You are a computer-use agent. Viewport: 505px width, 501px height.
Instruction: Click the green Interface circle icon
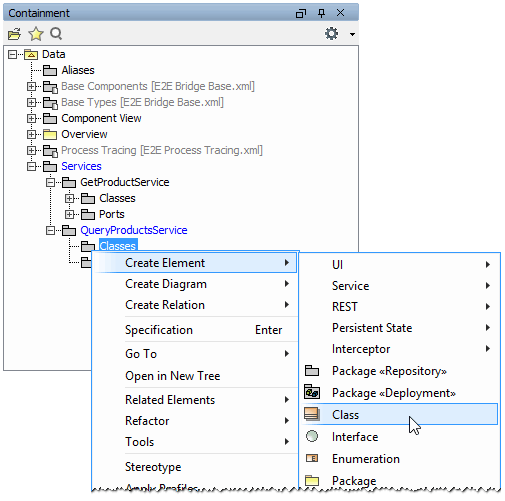(x=312, y=436)
